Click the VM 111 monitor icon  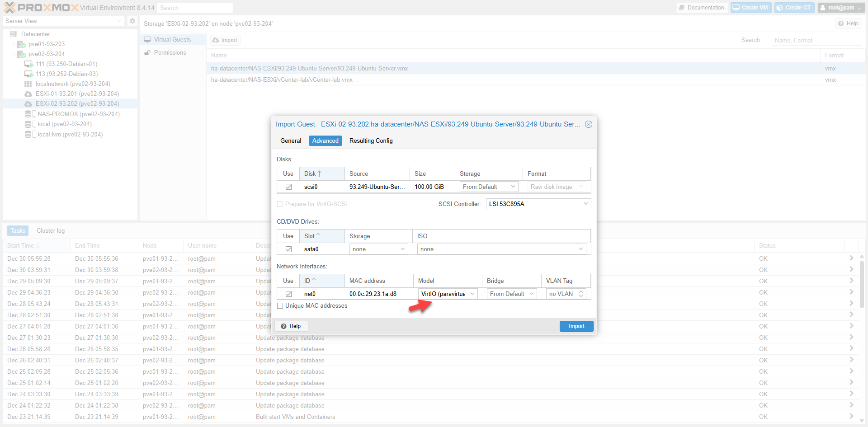pos(28,64)
